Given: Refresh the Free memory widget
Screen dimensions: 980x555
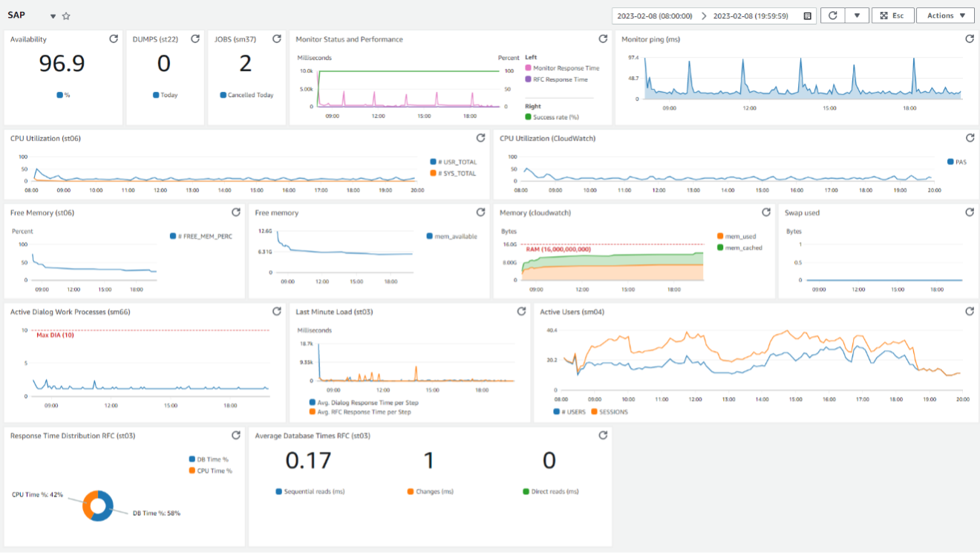Looking at the screenshot, I should [x=480, y=212].
